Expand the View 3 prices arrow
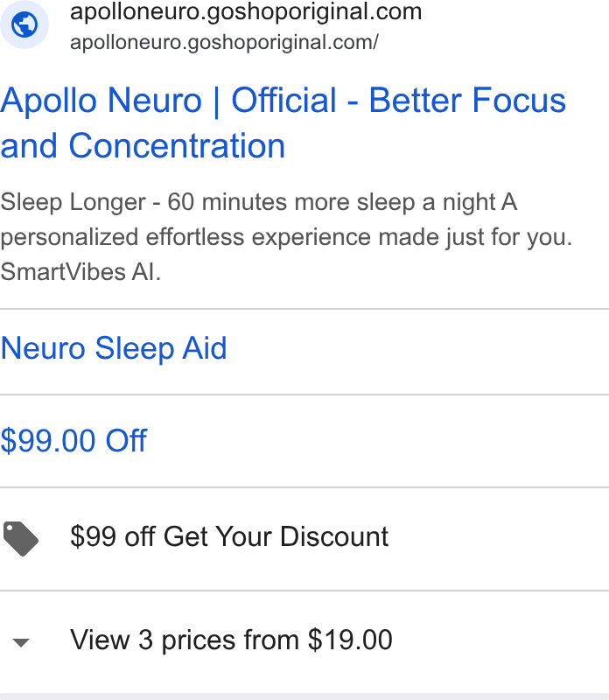This screenshot has height=700, width=609. click(21, 642)
